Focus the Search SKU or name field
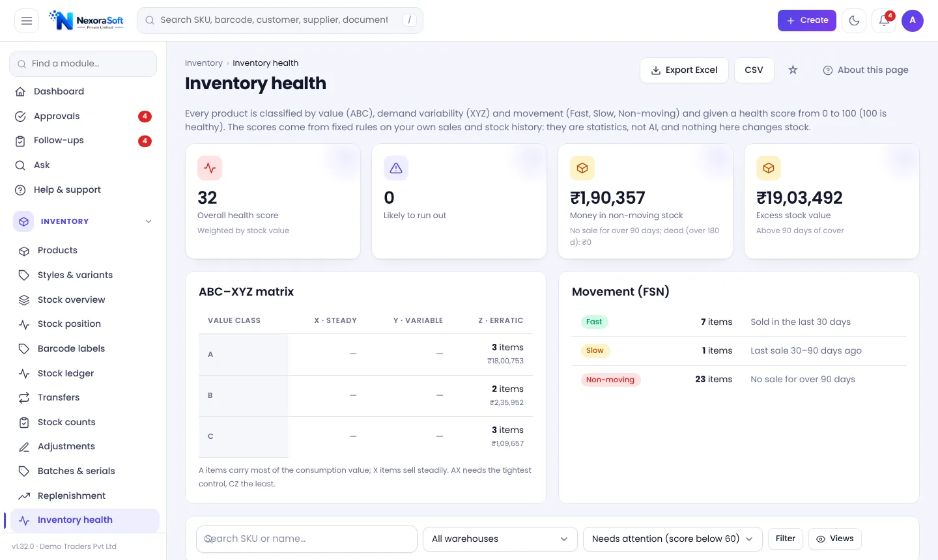Screen dimensions: 938x560 point(307,539)
